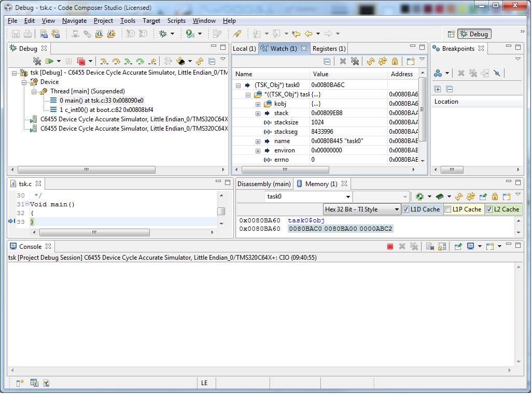Open the Target menu
532x395 pixels.
click(151, 21)
